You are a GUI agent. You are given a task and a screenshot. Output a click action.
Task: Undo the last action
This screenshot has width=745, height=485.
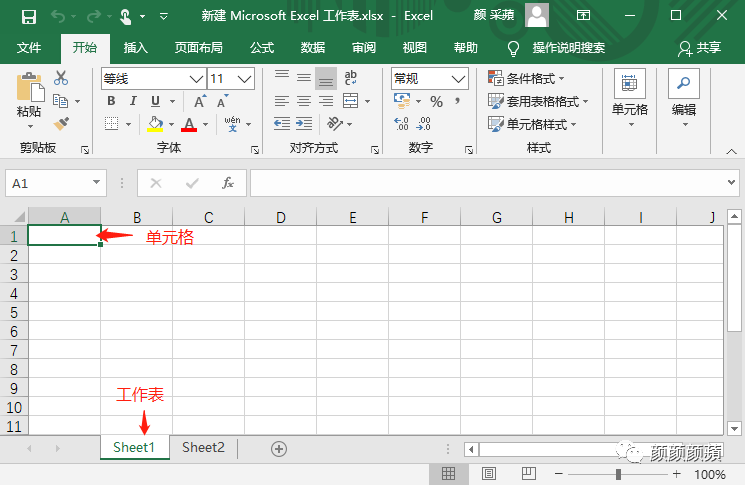tap(58, 17)
